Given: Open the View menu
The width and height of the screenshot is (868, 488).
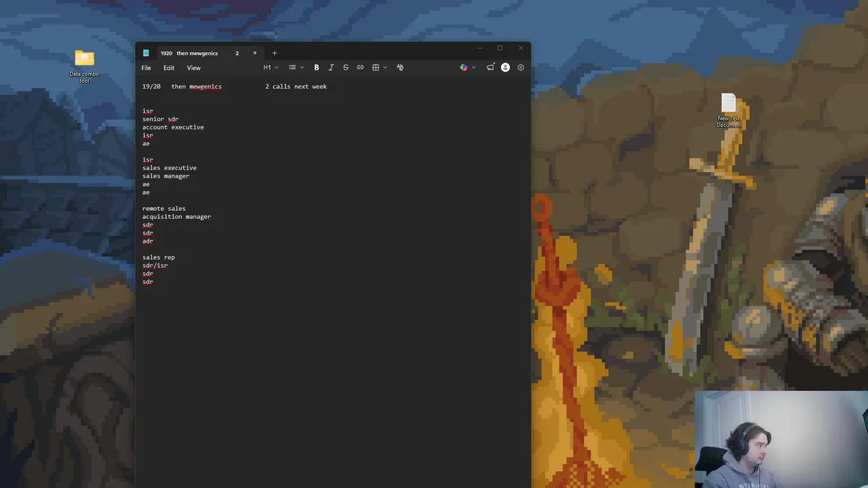Looking at the screenshot, I should coord(194,68).
